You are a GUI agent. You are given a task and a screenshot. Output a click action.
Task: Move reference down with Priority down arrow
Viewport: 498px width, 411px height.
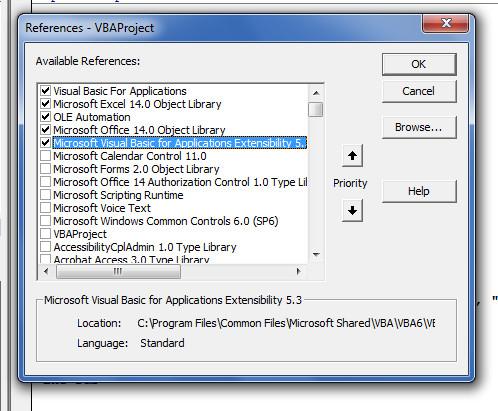point(352,211)
